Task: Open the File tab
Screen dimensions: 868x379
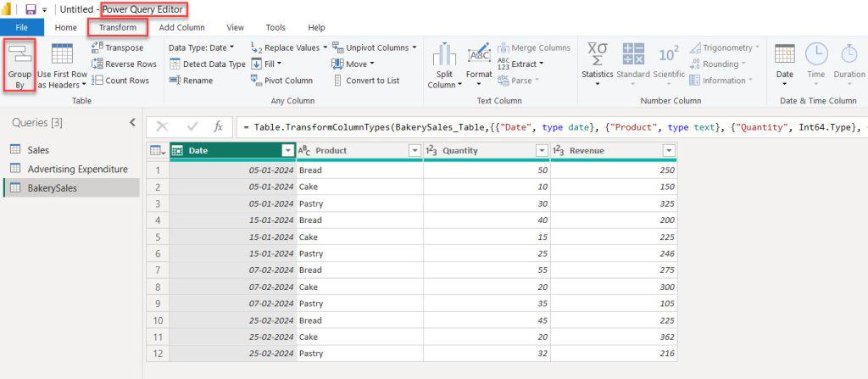Action: tap(21, 27)
